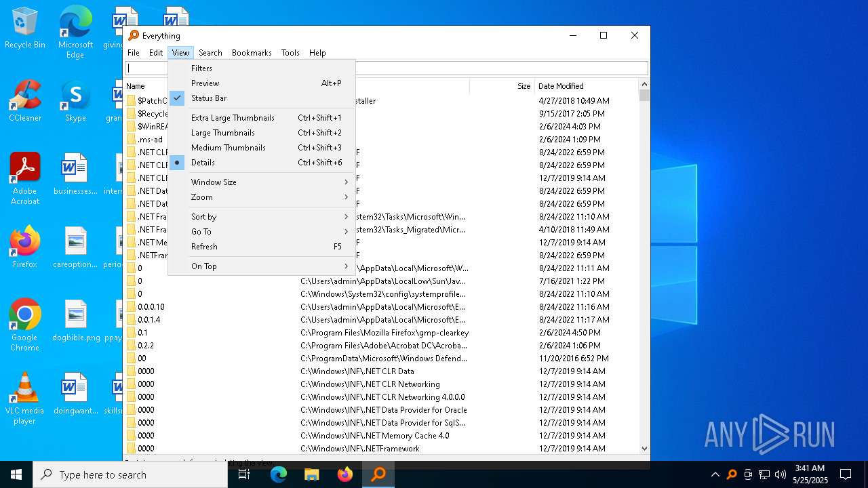Open the Edit menu
Screen dimensions: 868x488
[x=156, y=53]
